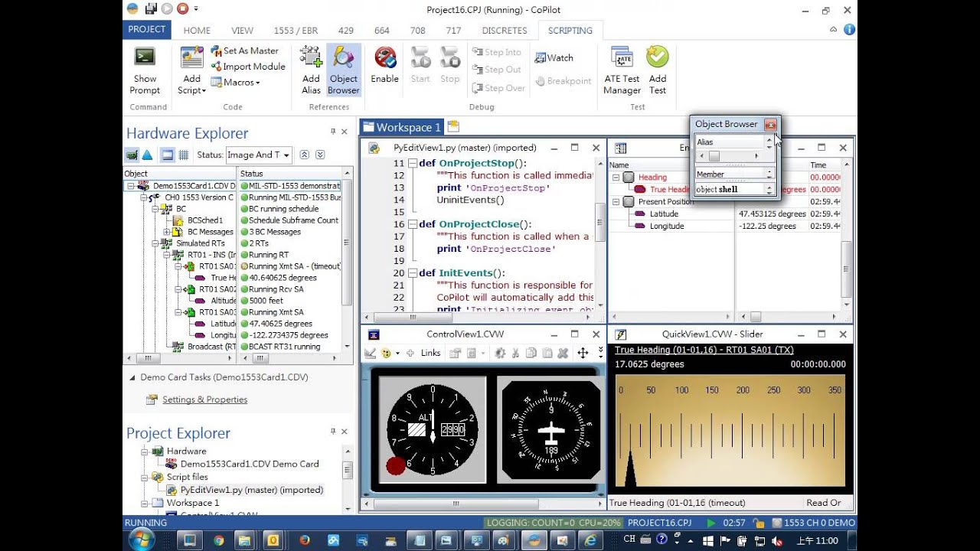Collapse the OnProjectStop function fold box
The image size is (980, 551).
coord(413,163)
